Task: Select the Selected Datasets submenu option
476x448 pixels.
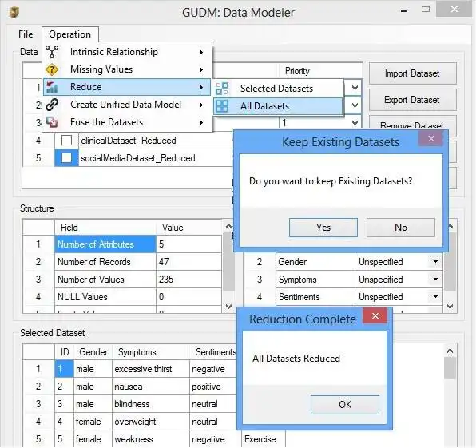Action: (278, 89)
